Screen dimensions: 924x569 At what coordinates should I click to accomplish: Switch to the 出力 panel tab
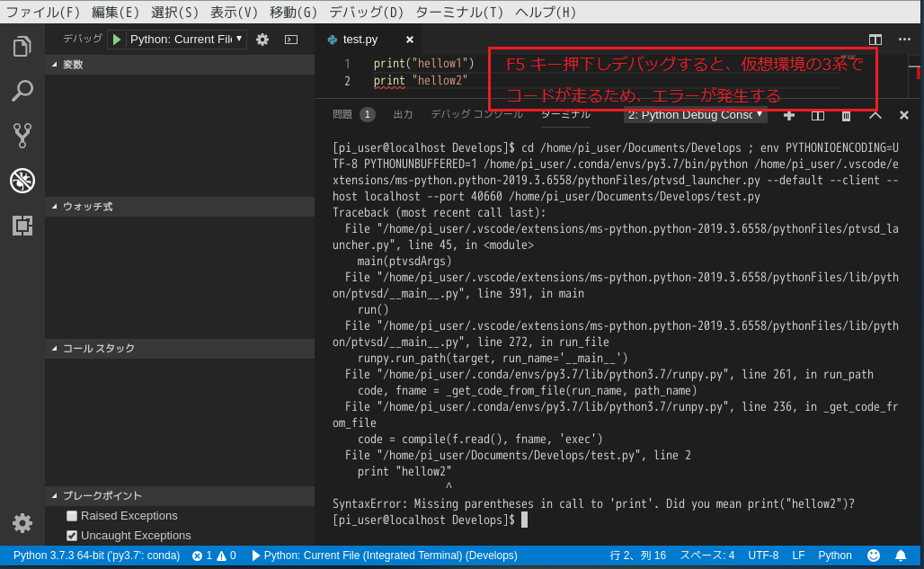point(403,114)
